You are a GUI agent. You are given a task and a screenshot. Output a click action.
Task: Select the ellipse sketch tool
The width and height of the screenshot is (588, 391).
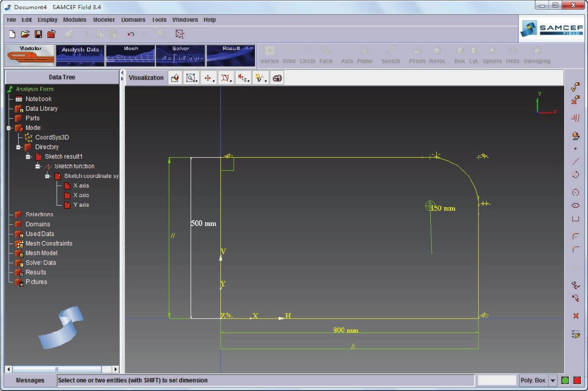tap(575, 206)
